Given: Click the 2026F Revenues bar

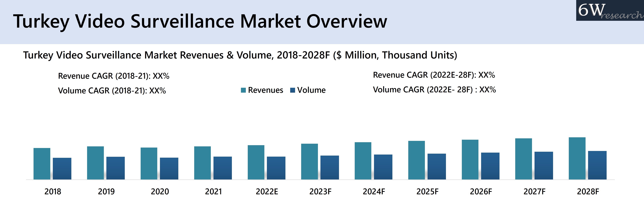Looking at the screenshot, I should click(x=470, y=159).
